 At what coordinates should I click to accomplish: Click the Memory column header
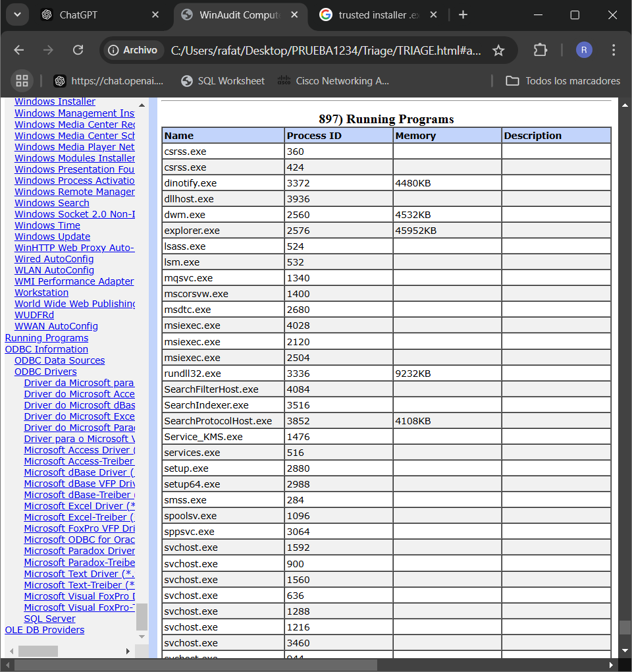tap(447, 136)
